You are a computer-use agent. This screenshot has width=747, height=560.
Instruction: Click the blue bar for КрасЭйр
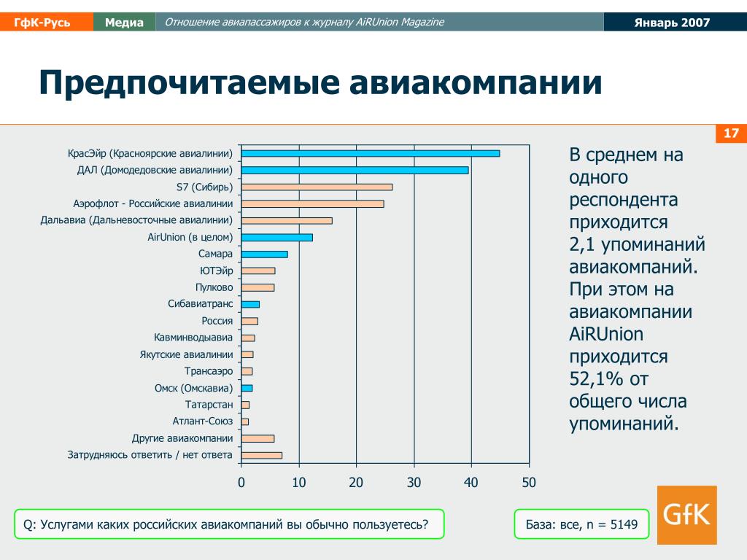pos(370,153)
